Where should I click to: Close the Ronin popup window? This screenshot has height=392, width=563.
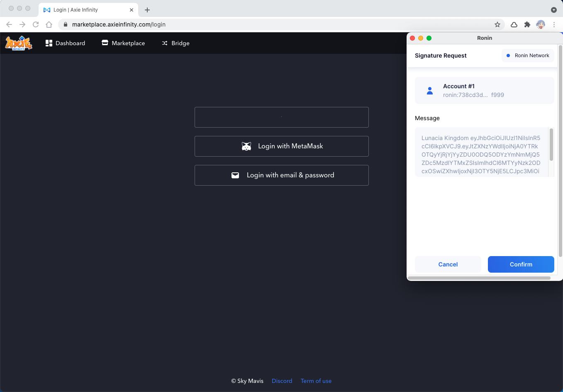click(412, 38)
